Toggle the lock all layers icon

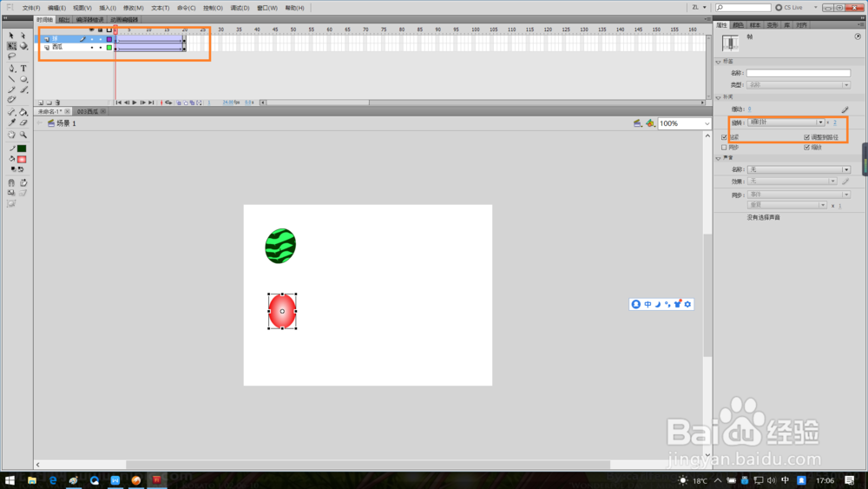pyautogui.click(x=100, y=30)
